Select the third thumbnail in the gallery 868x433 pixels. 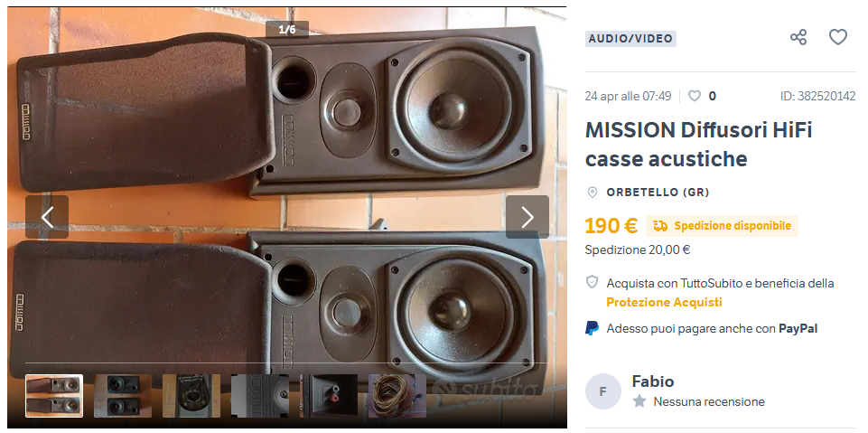coord(191,396)
